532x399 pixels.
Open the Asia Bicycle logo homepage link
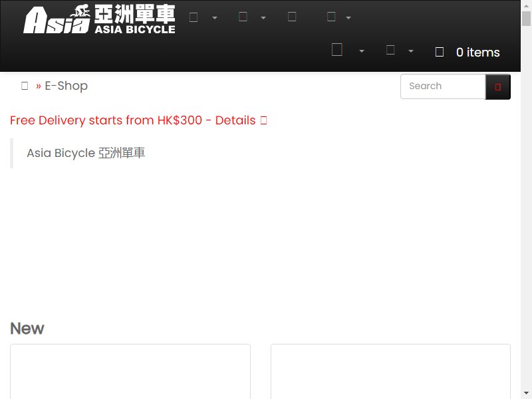(x=99, y=19)
